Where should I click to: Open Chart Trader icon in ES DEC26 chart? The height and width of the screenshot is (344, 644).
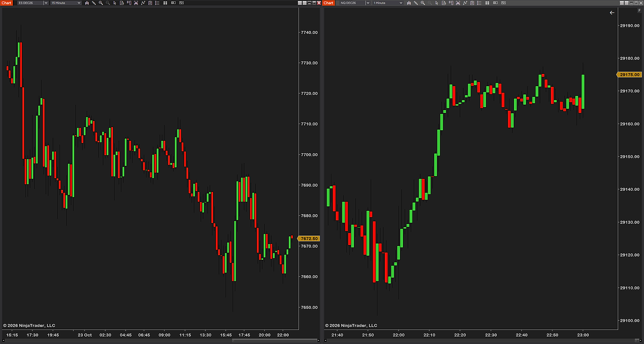point(129,3)
